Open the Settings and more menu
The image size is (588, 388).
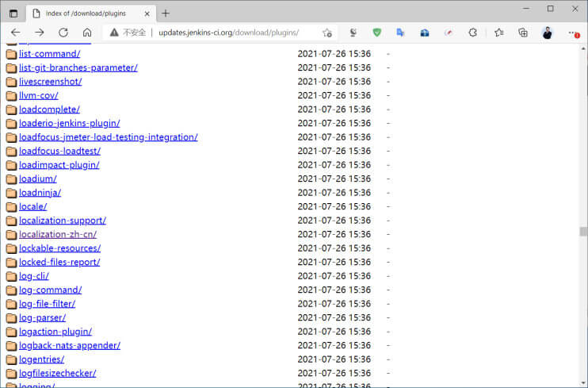[x=573, y=33]
